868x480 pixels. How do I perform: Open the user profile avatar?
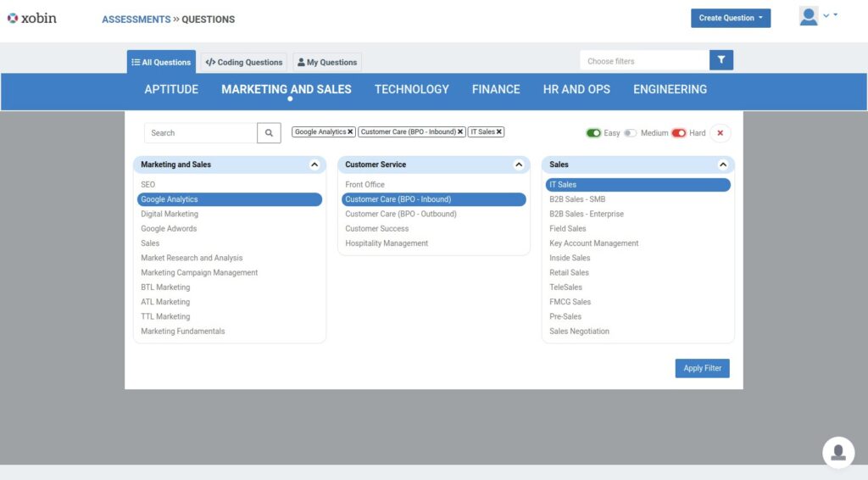808,16
